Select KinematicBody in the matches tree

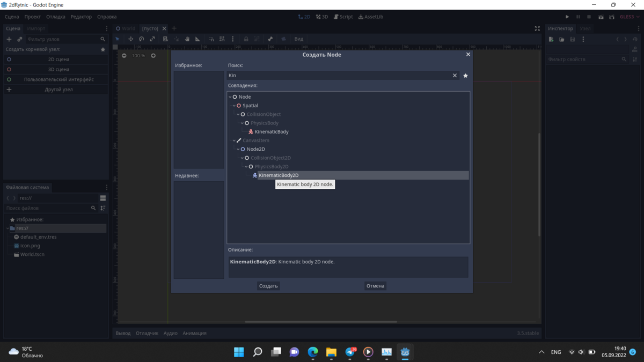pos(272,132)
